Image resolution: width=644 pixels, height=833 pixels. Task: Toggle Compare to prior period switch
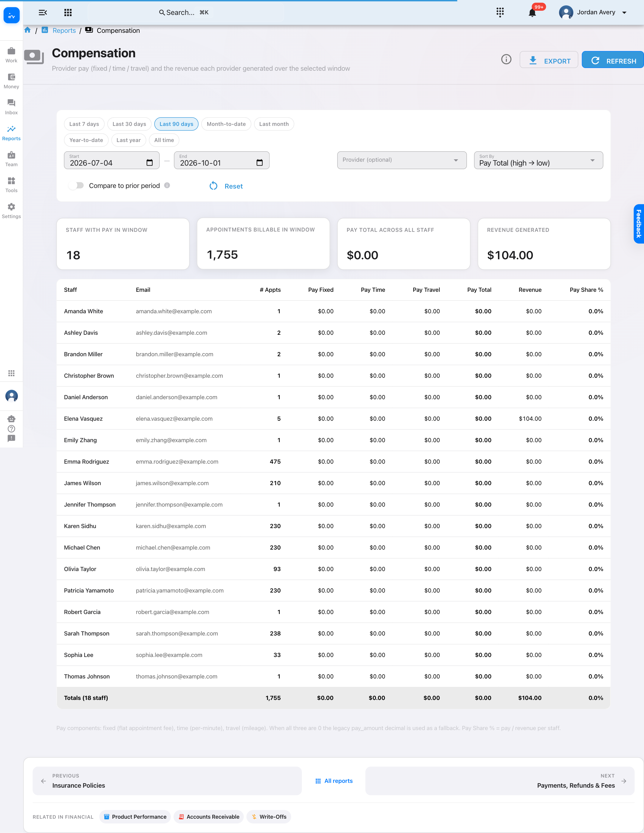76,185
